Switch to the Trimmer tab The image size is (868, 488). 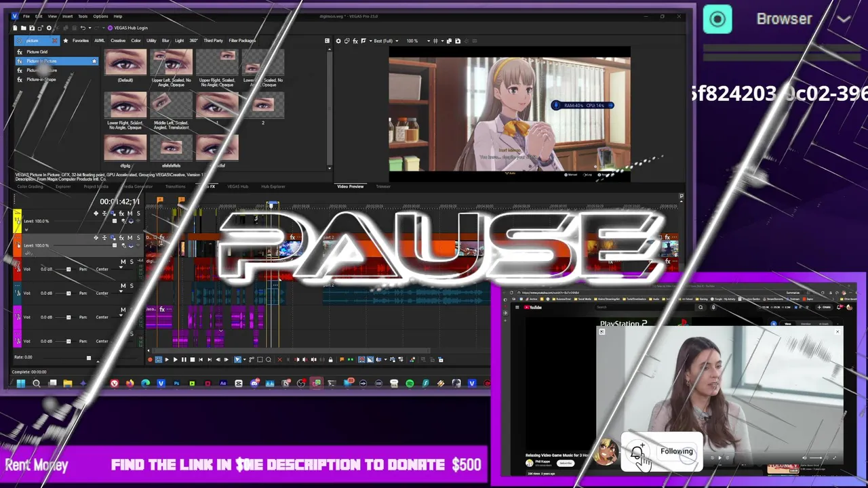pos(383,186)
